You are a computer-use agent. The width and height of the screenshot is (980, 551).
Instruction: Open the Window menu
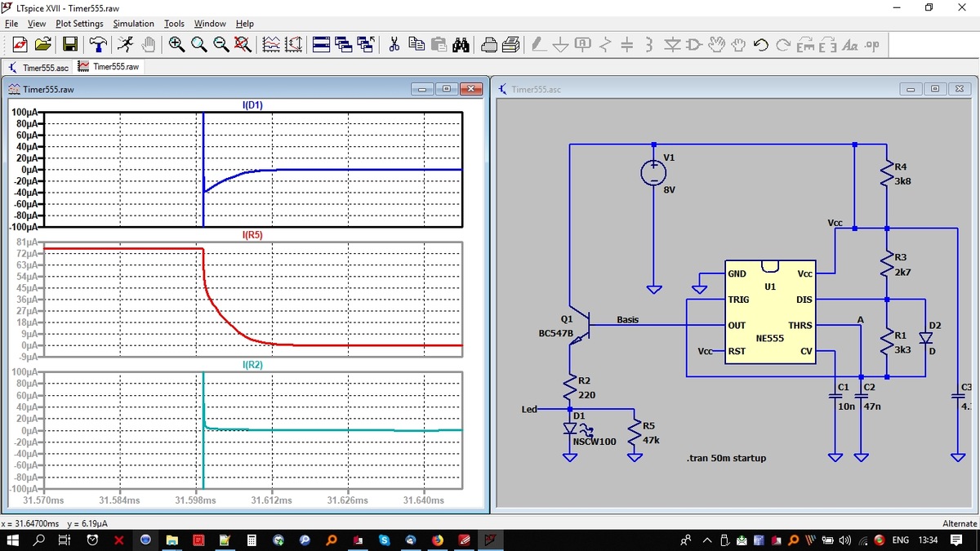[x=210, y=24]
